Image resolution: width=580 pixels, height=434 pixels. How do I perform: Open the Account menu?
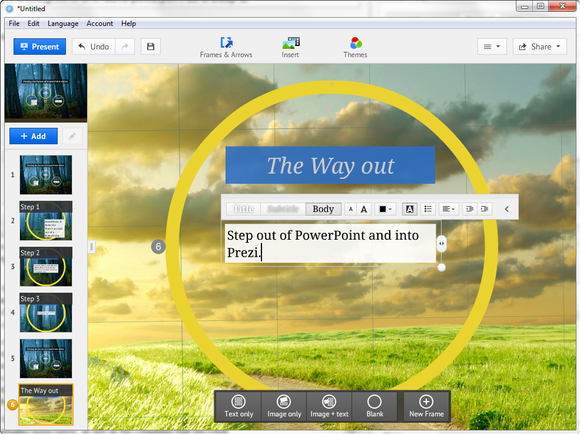(100, 24)
